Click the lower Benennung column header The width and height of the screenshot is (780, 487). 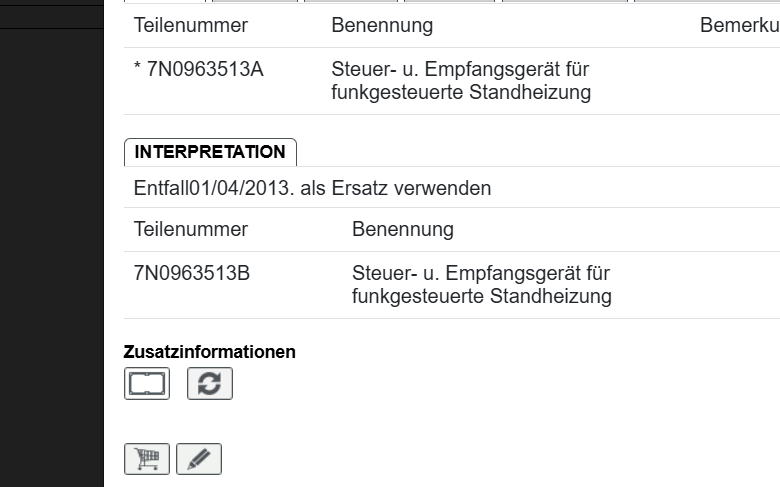point(403,230)
